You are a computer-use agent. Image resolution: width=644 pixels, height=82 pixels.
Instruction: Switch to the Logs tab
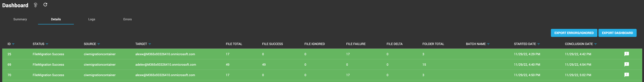pos(92,19)
